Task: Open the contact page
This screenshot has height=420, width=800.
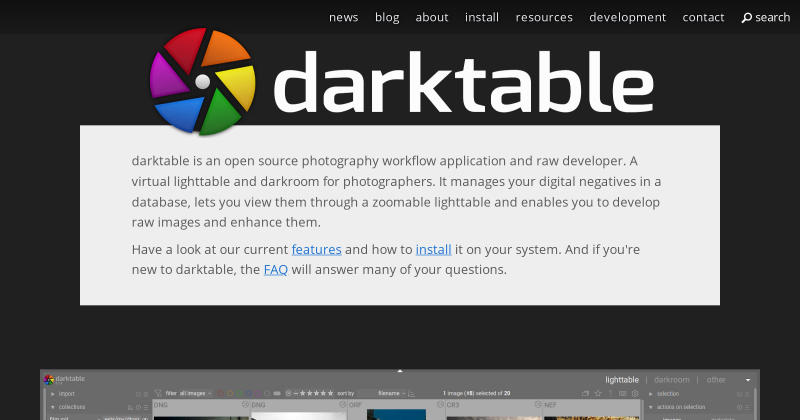Action: click(703, 17)
